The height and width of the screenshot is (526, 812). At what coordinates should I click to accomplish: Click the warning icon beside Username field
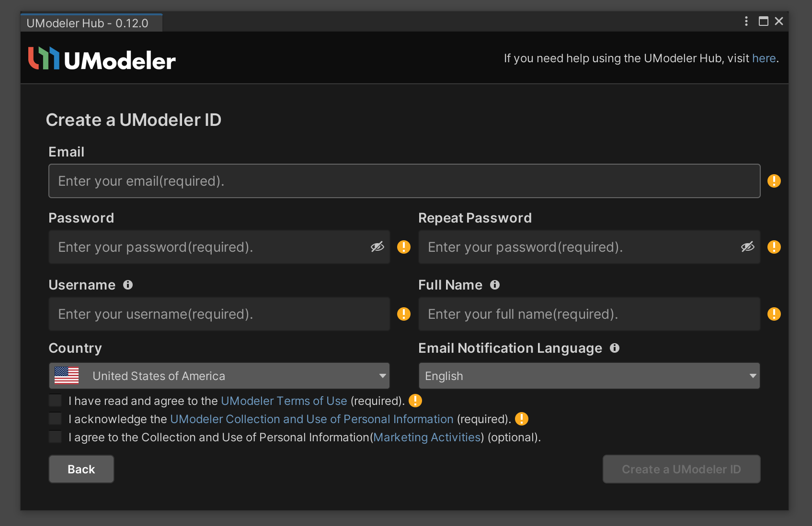404,314
